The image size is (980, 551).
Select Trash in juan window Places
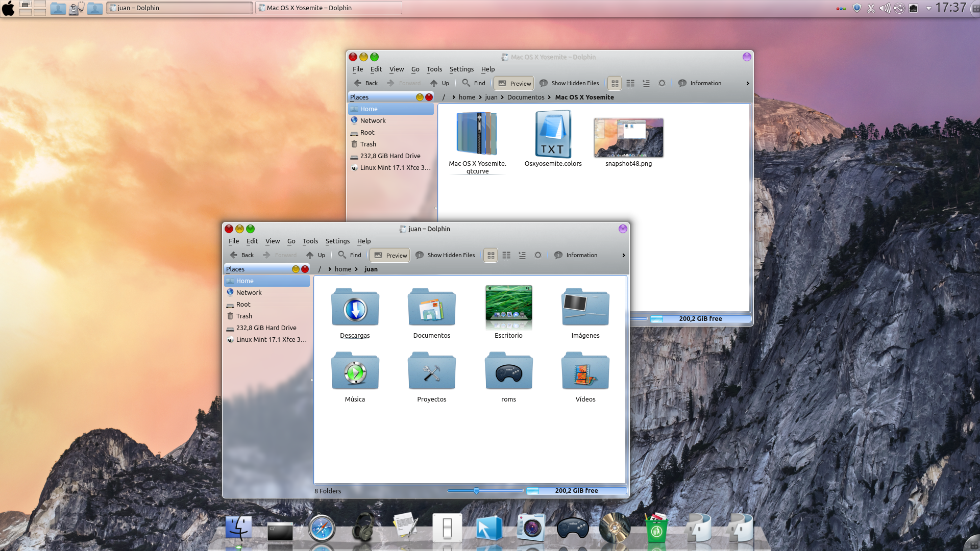click(267, 316)
